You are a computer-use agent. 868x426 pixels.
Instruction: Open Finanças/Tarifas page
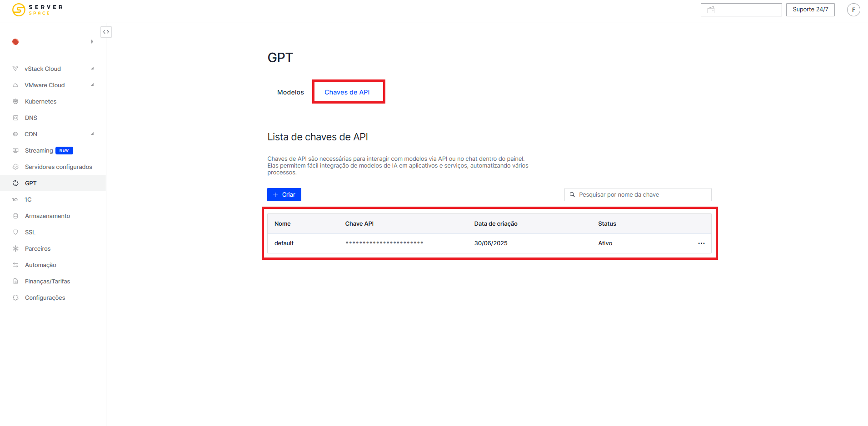47,281
